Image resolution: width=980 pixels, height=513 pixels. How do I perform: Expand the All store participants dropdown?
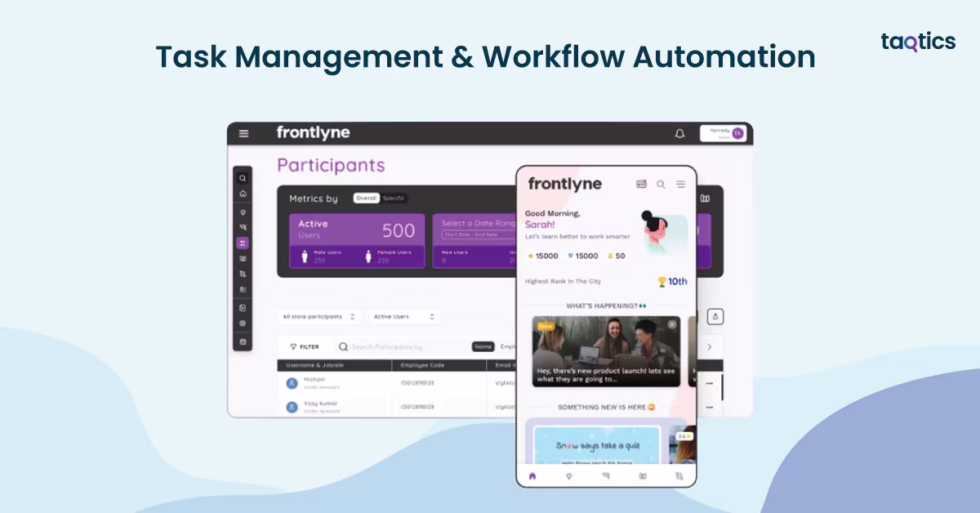pyautogui.click(x=318, y=317)
